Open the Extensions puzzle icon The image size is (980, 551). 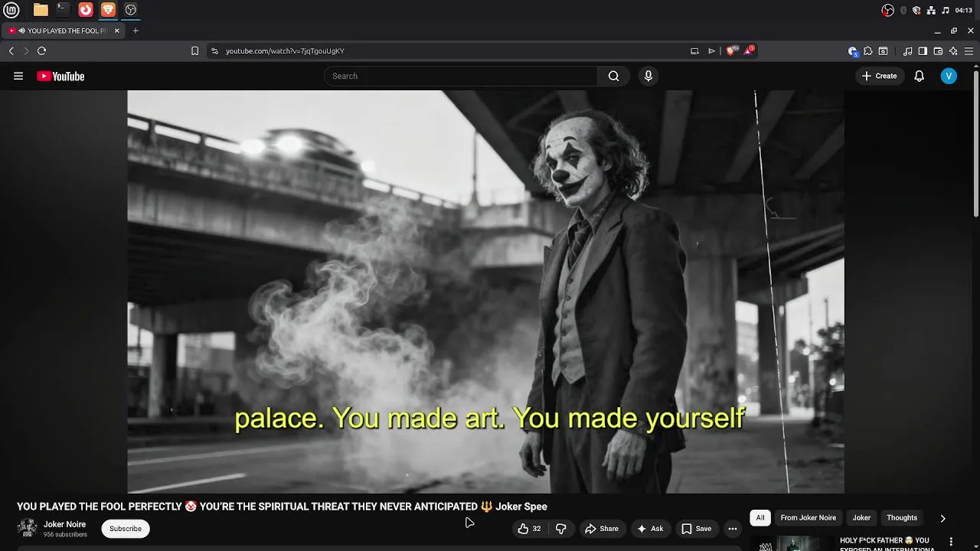coord(867,51)
